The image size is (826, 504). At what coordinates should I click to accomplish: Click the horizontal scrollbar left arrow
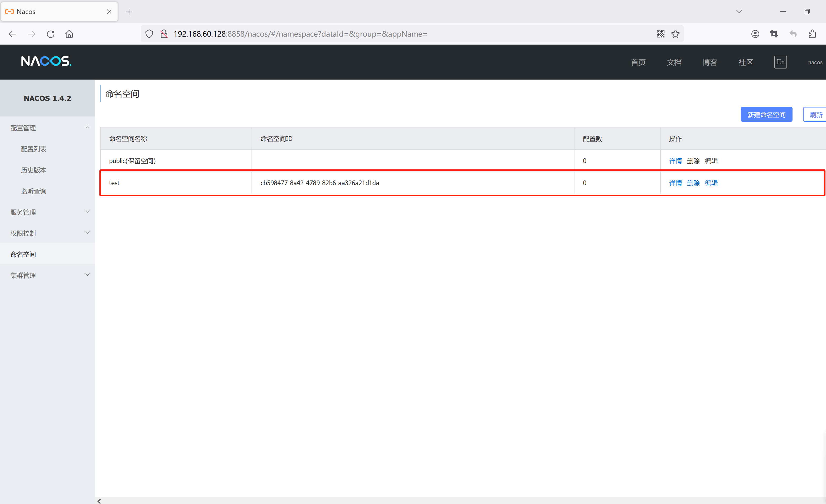99,501
